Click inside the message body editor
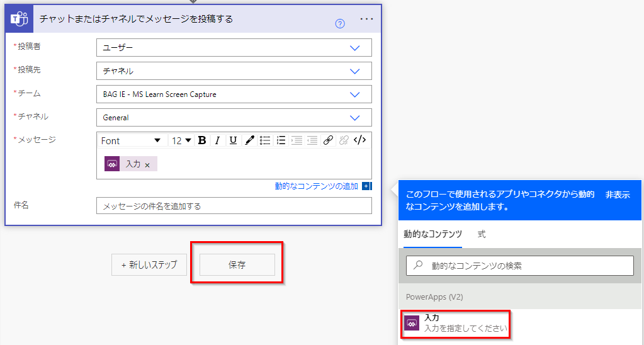644x345 pixels. [x=234, y=164]
